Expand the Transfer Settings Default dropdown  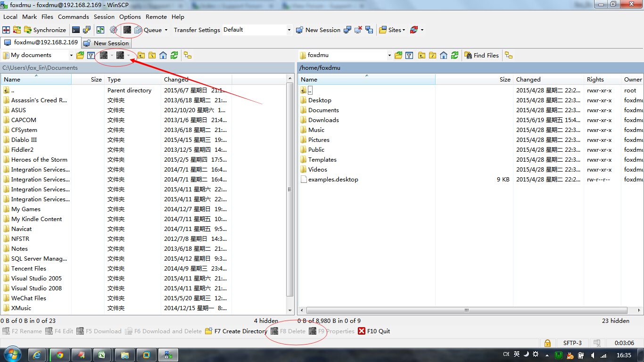(289, 30)
